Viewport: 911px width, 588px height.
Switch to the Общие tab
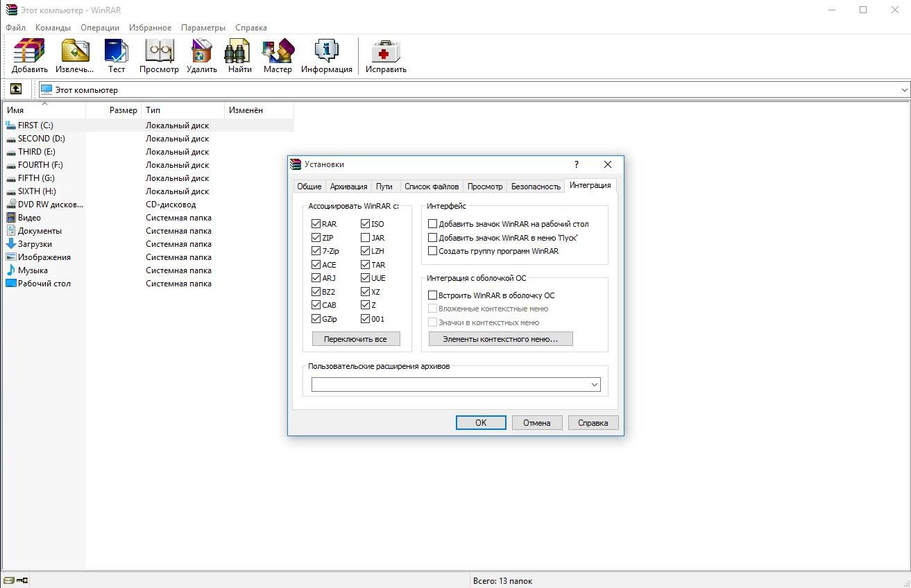(309, 187)
